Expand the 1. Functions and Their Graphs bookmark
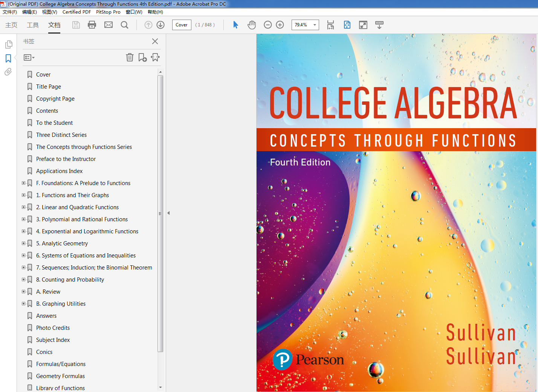The height and width of the screenshot is (392, 538). pos(23,195)
